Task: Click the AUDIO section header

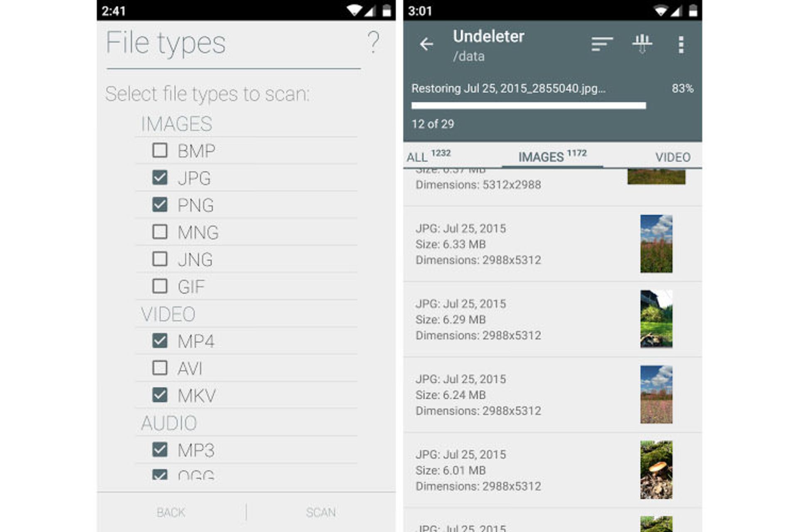Action: tap(169, 423)
